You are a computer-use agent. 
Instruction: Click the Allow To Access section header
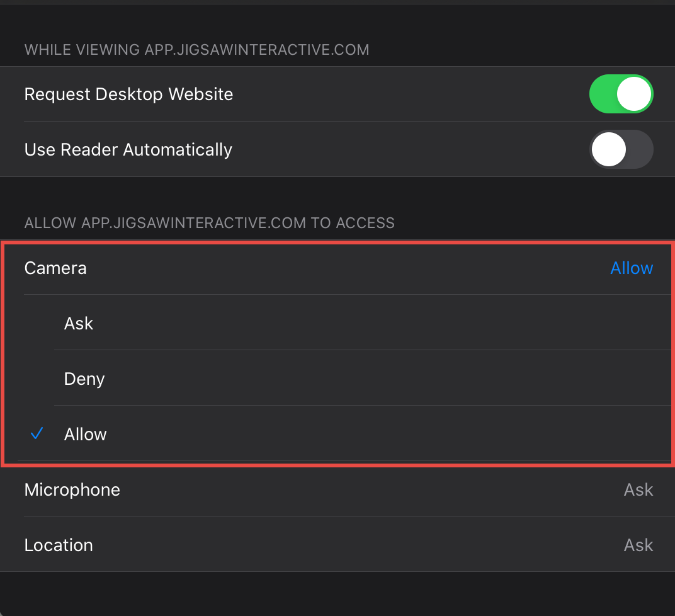pos(209,223)
